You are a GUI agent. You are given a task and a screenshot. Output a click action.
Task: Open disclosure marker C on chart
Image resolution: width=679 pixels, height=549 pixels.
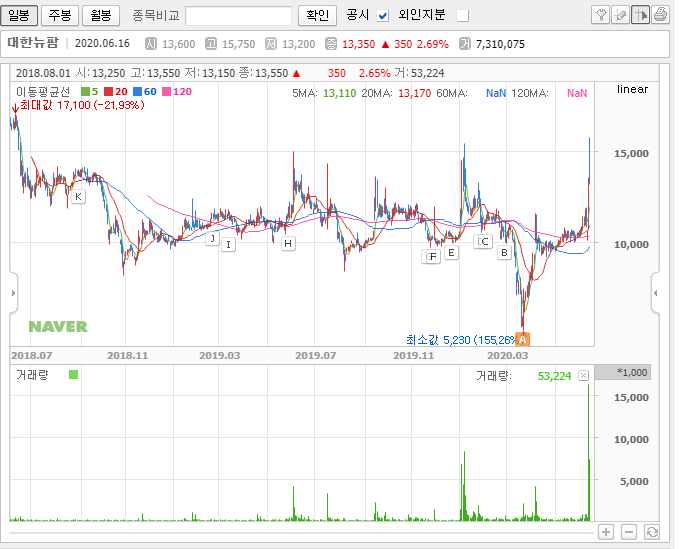tap(483, 242)
